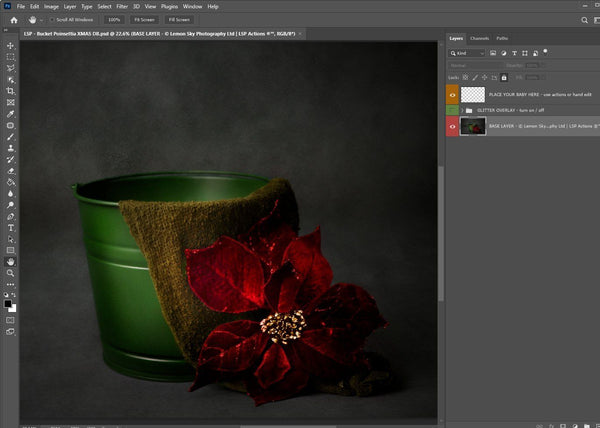Select the Move tool
Viewport: 600px width, 428px height.
10,46
